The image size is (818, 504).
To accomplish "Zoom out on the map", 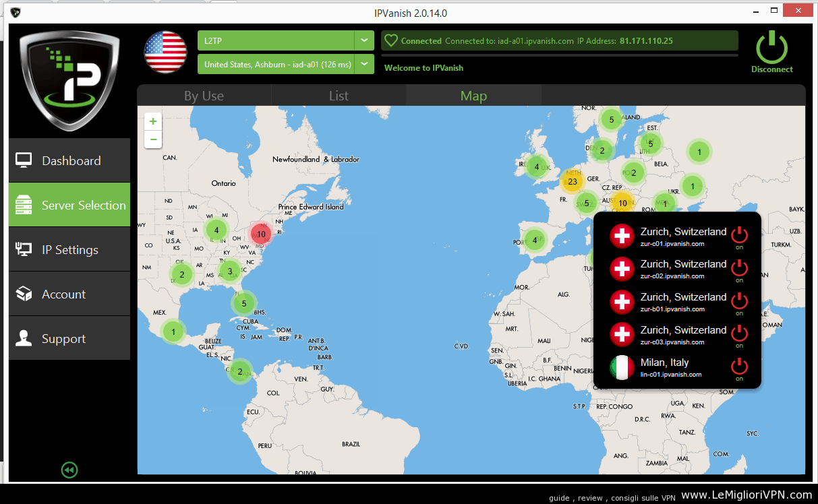I will (x=153, y=139).
